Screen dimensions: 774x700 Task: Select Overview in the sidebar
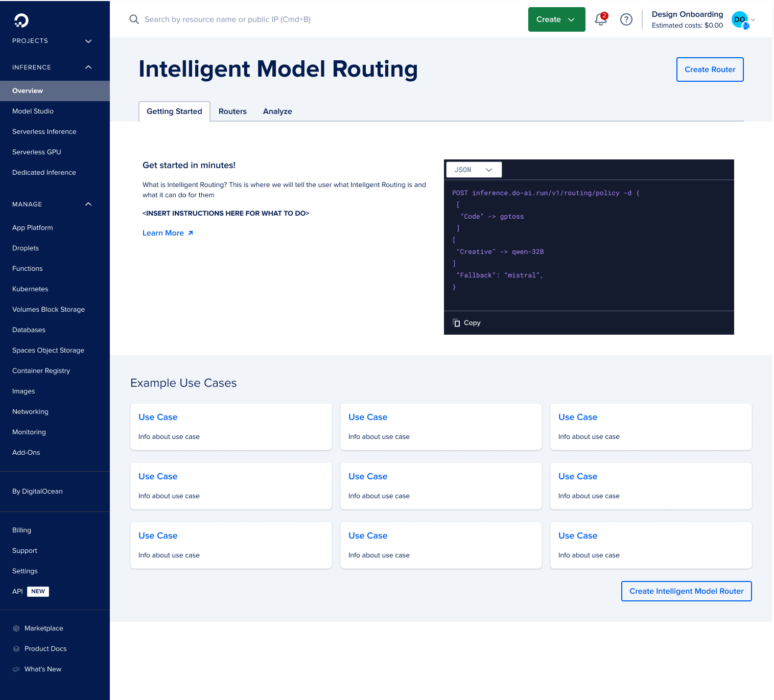tap(55, 91)
